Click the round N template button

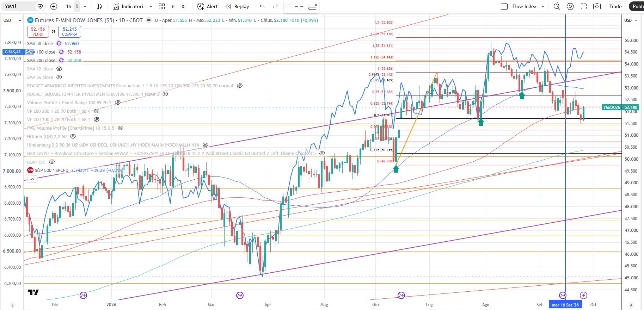point(173,6)
